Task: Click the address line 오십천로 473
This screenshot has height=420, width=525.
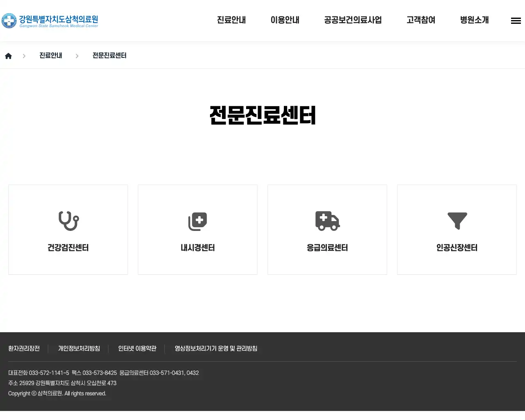Action: 62,383
